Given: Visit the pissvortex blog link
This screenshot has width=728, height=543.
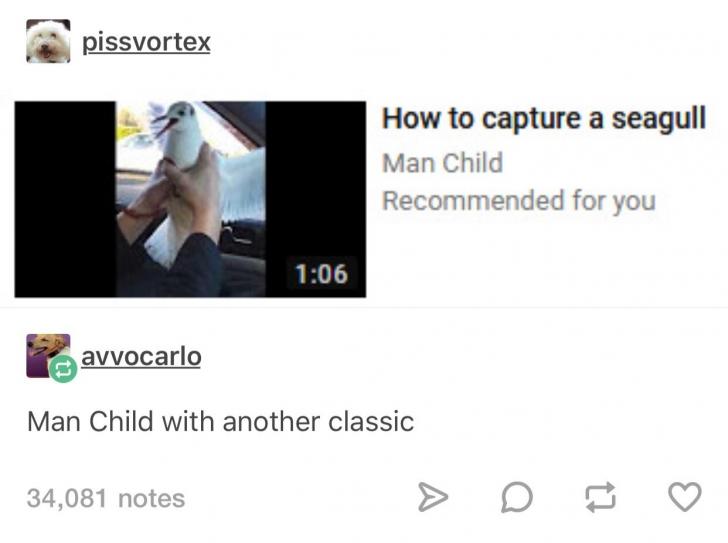Looking at the screenshot, I should (x=146, y=43).
